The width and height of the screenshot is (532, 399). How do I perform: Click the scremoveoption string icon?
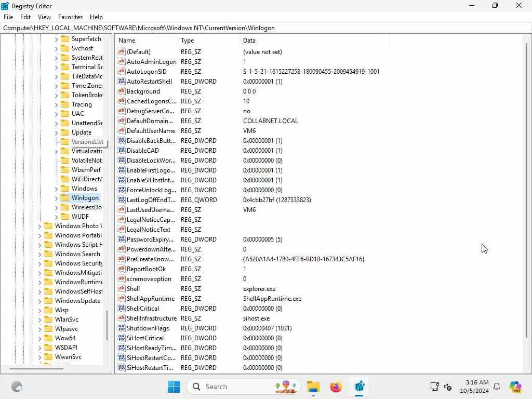point(122,278)
